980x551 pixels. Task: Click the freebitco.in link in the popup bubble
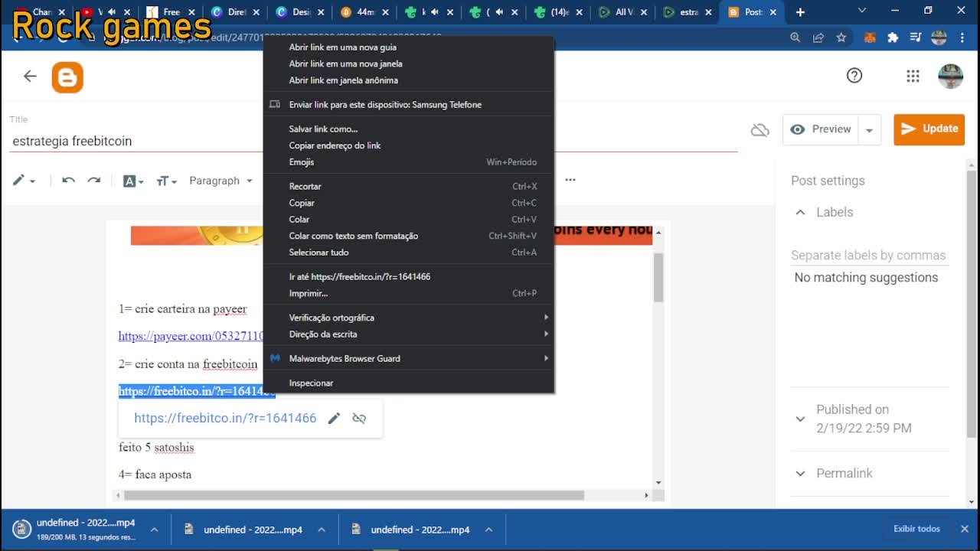coord(225,418)
